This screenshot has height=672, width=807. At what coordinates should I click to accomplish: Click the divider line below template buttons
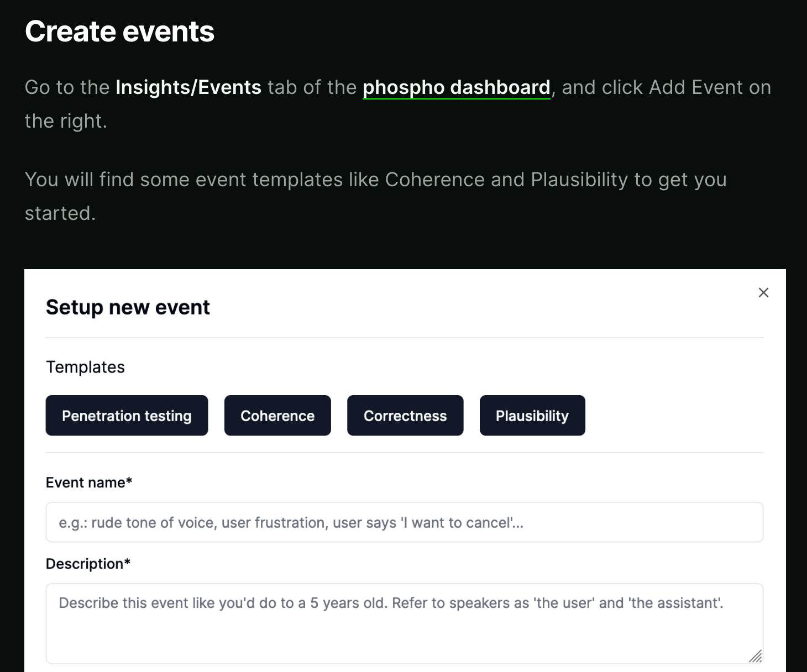(x=404, y=453)
